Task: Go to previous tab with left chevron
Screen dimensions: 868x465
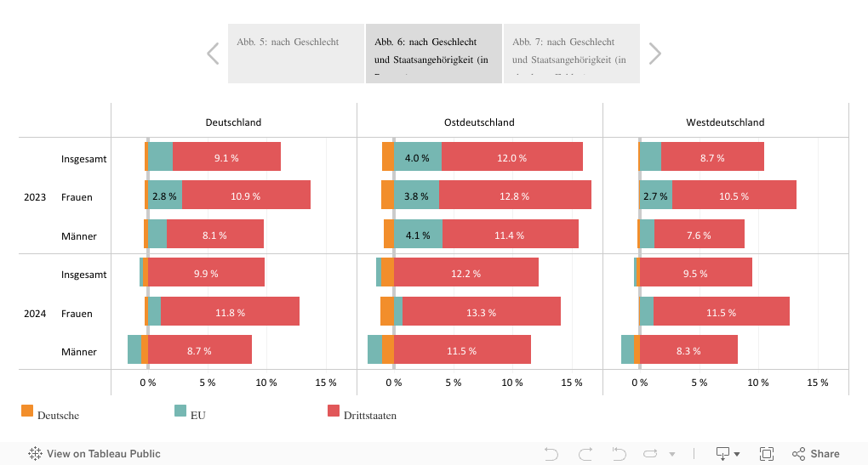Action: pos(213,54)
